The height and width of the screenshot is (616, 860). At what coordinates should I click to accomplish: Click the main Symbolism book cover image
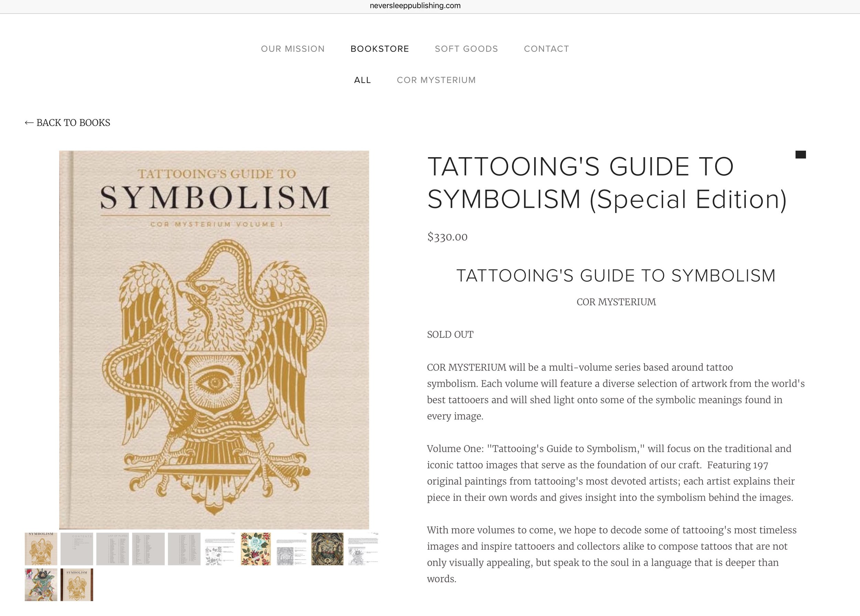point(214,340)
